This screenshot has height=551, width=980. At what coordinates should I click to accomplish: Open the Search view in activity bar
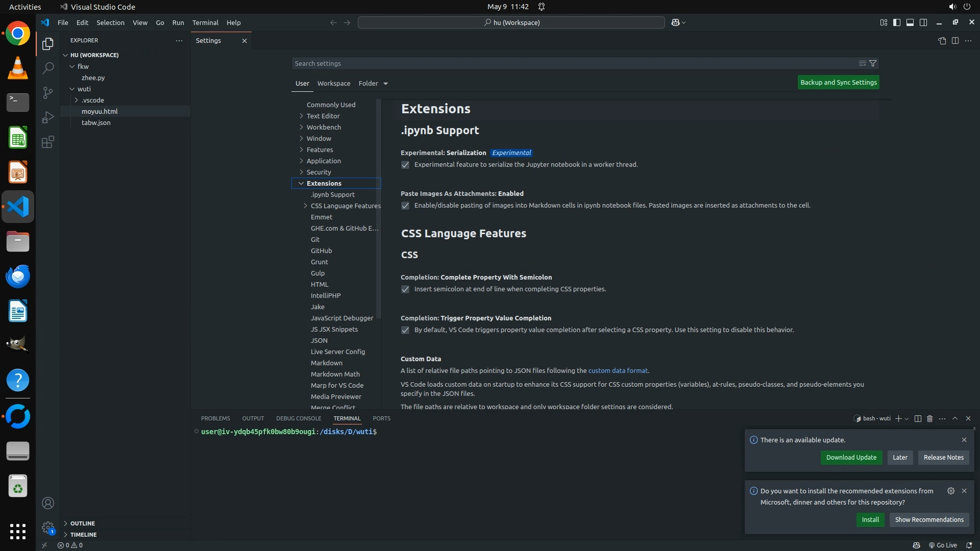pos(48,68)
